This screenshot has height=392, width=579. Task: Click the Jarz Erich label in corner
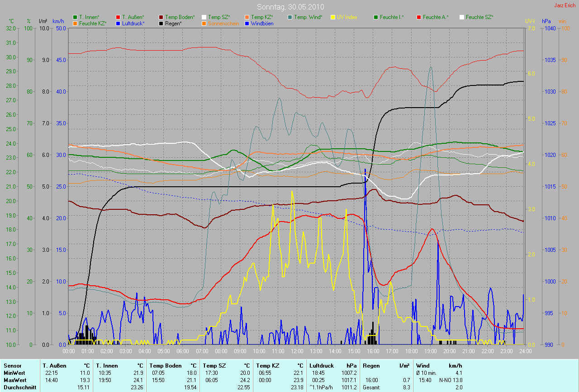[x=565, y=5]
